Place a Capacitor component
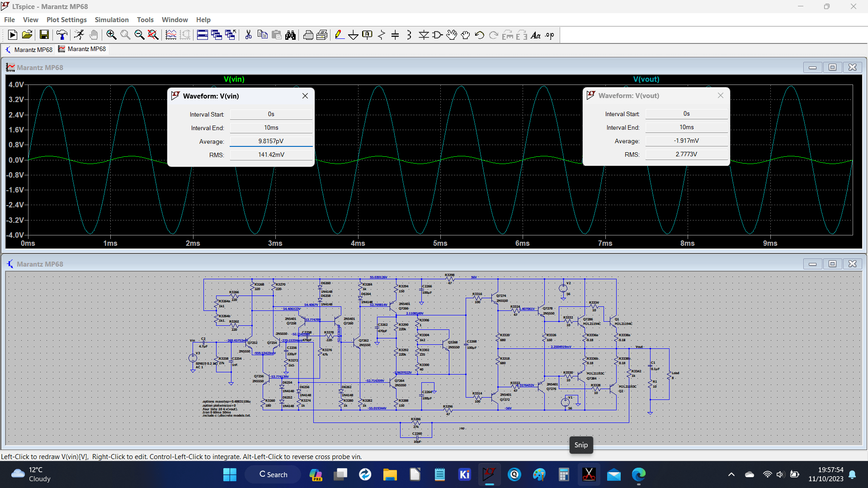Screen dimensions: 868x488 click(x=395, y=35)
